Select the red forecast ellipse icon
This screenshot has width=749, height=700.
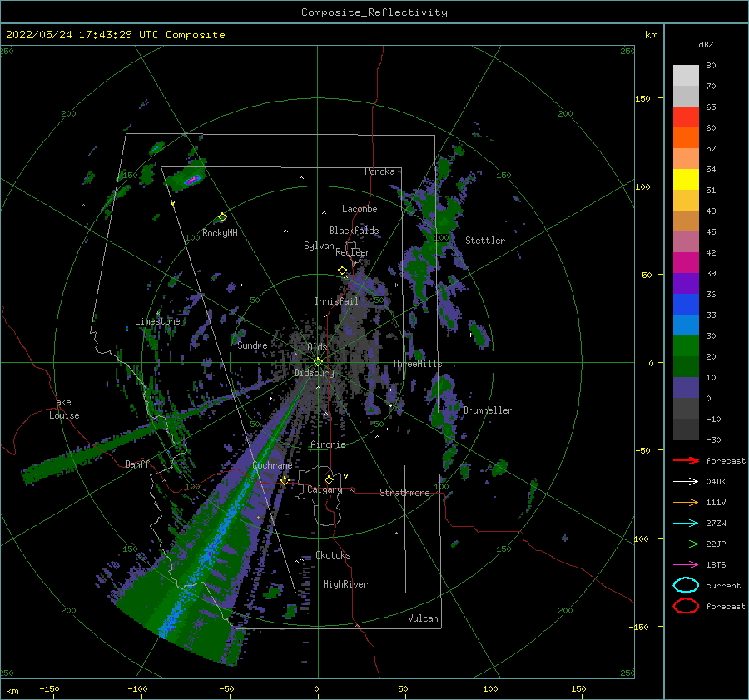686,606
